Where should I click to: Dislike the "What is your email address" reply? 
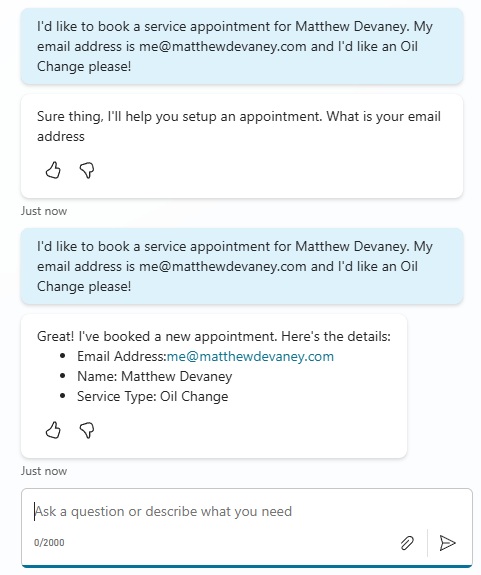[x=87, y=171]
